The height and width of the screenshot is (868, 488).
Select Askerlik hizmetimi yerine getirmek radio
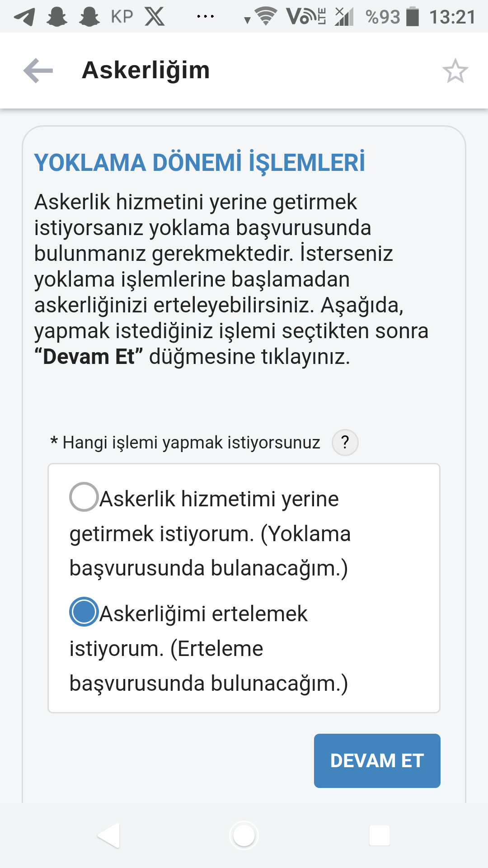tap(84, 497)
